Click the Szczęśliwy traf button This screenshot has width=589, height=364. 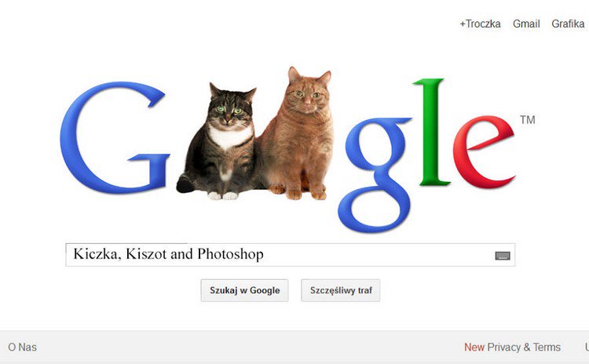pos(341,290)
